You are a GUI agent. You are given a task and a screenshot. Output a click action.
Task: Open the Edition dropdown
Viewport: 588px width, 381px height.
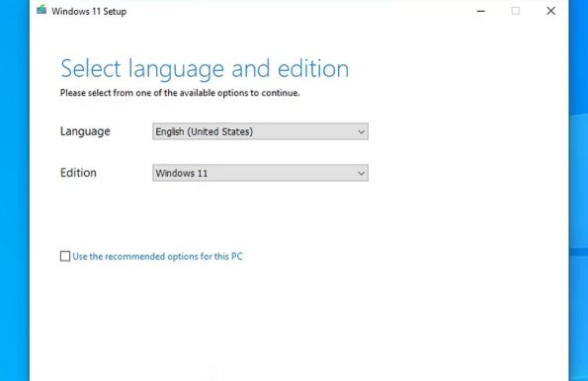pos(260,173)
